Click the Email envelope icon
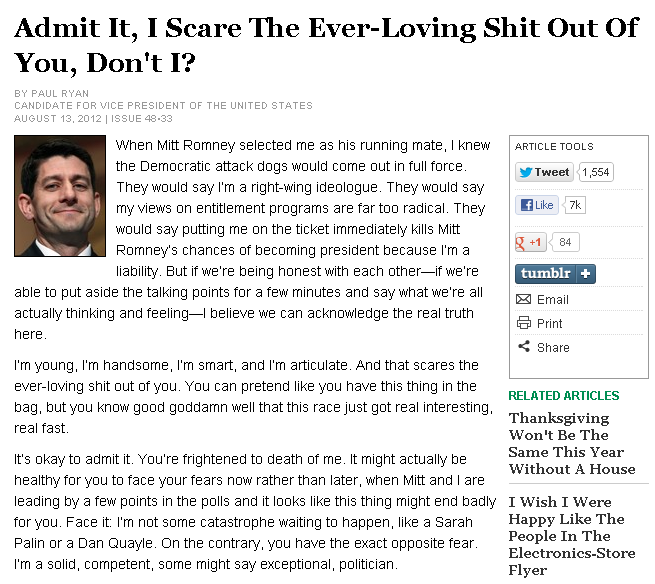The height and width of the screenshot is (584, 655). 523,299
